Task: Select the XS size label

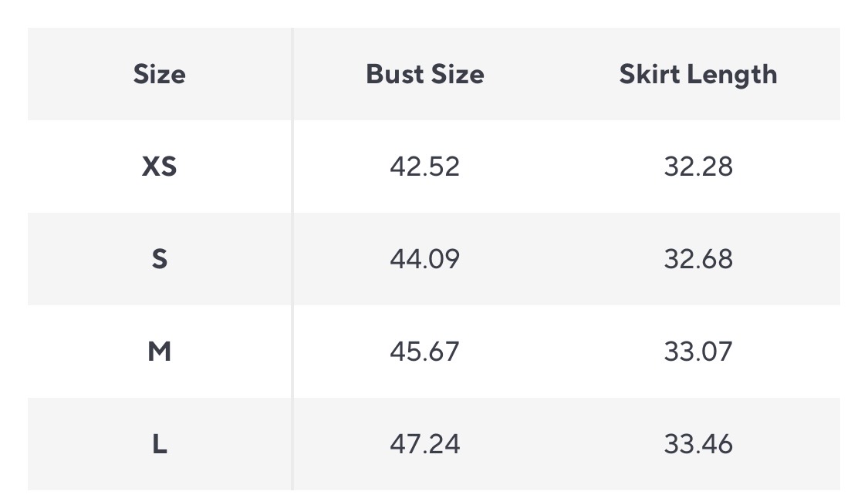Action: click(x=159, y=167)
